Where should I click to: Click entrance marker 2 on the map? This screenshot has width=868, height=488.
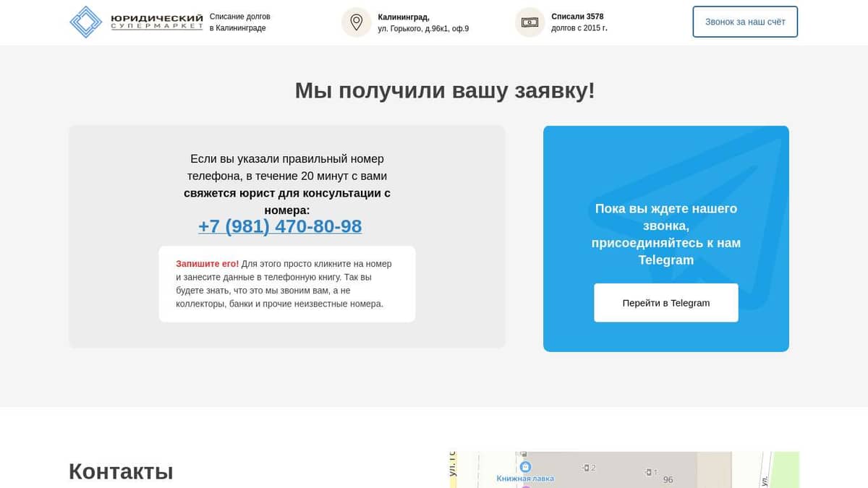(589, 468)
